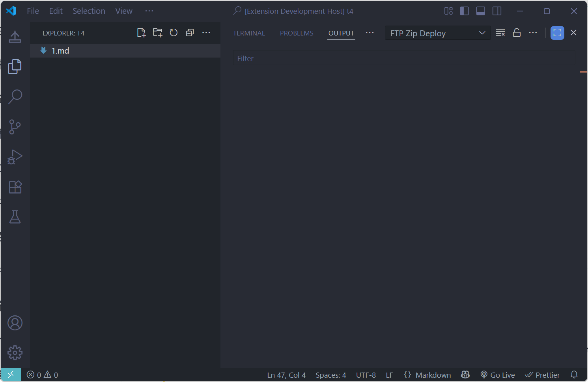Image resolution: width=588 pixels, height=382 pixels.
Task: Open the Source Control view
Action: [x=15, y=127]
